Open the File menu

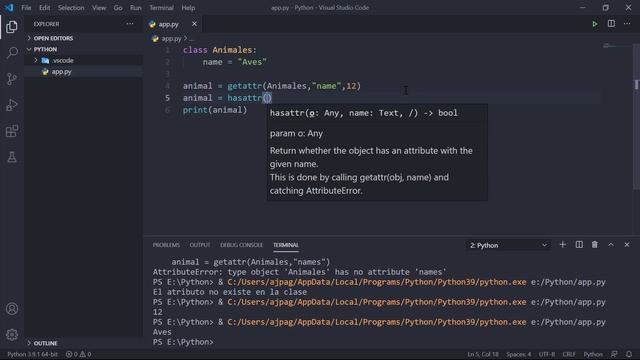[26, 7]
